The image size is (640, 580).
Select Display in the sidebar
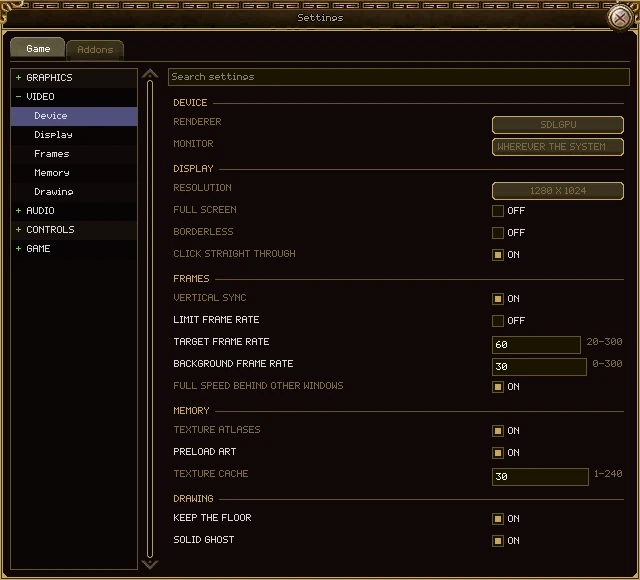click(x=74, y=135)
